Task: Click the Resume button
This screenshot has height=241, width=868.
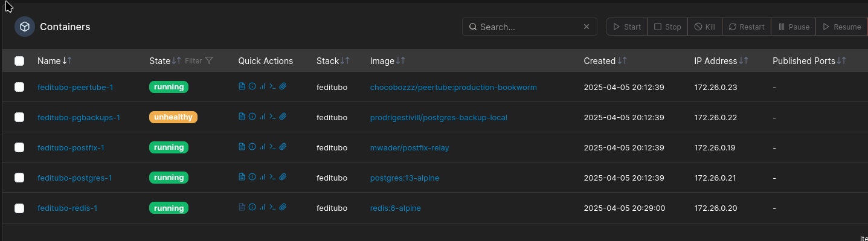Action: coord(841,27)
